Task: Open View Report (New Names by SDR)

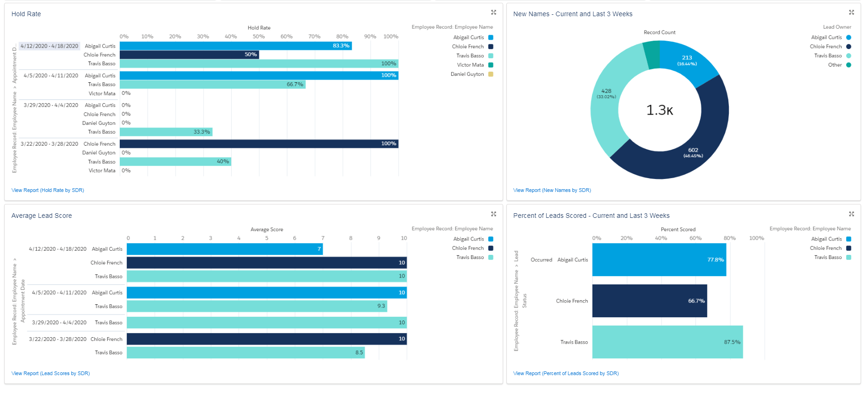Action: [x=552, y=190]
